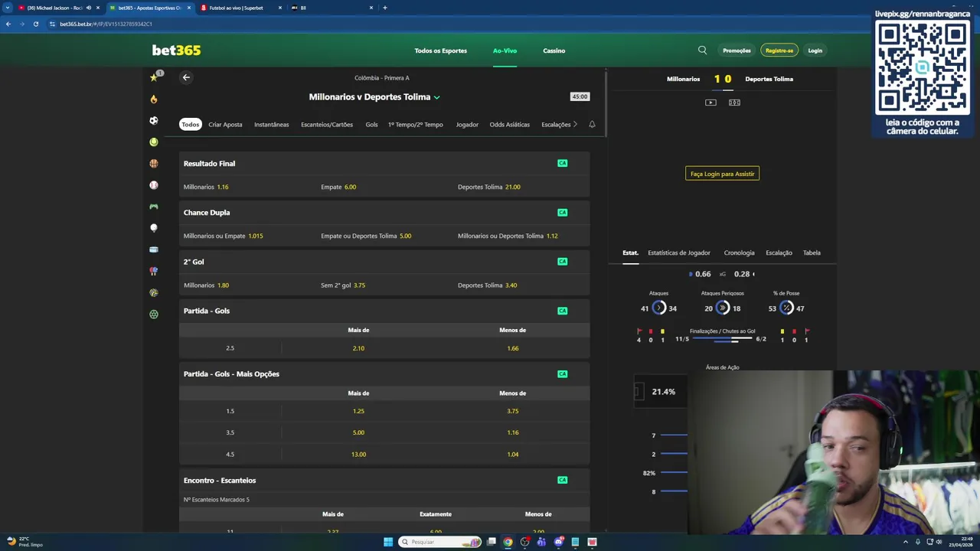The height and width of the screenshot is (551, 980).
Task: Click the betting markets vertical scrollbar
Action: (606, 103)
